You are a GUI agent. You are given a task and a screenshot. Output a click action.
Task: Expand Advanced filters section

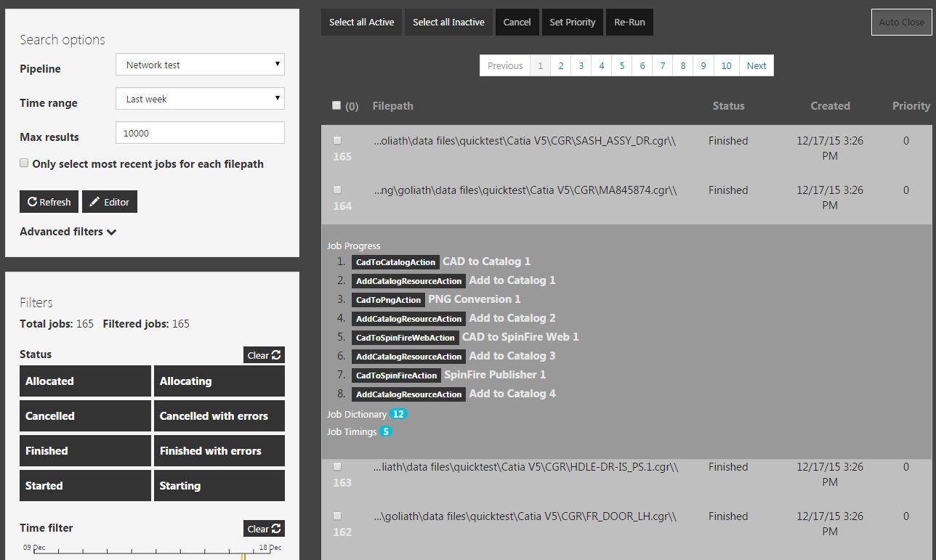pos(68,232)
